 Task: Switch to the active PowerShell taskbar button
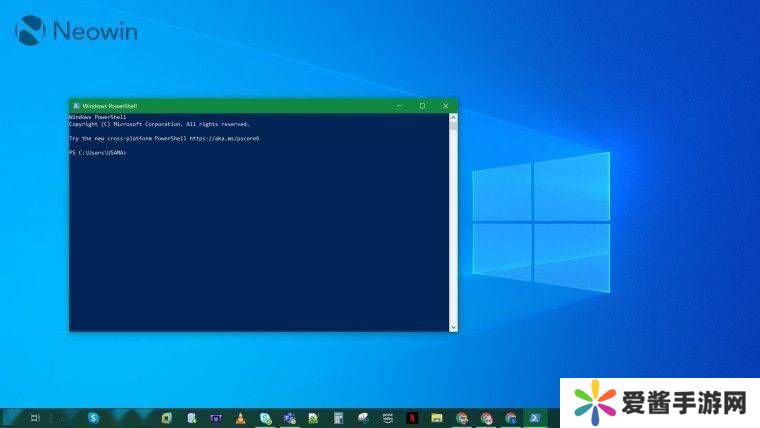pos(535,418)
